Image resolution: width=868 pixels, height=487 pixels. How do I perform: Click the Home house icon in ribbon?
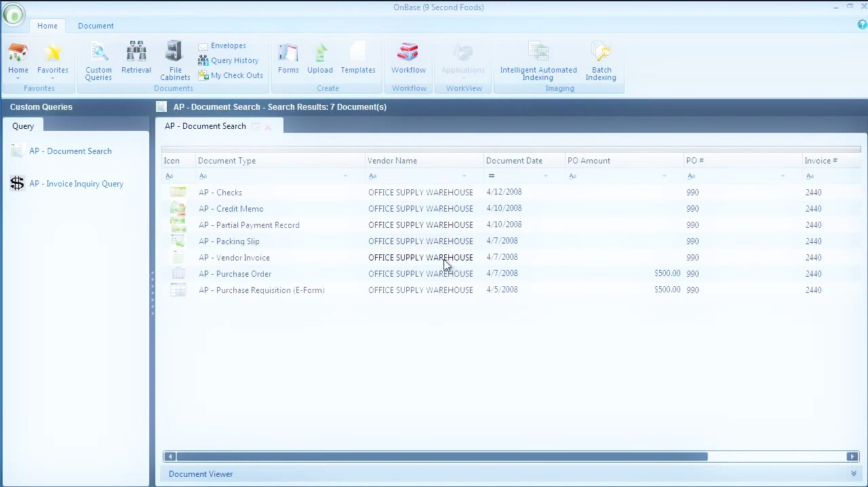18,52
